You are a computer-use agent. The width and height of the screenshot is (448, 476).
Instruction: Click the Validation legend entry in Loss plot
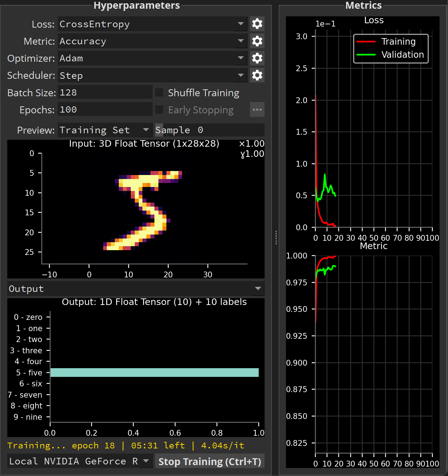tap(390, 54)
